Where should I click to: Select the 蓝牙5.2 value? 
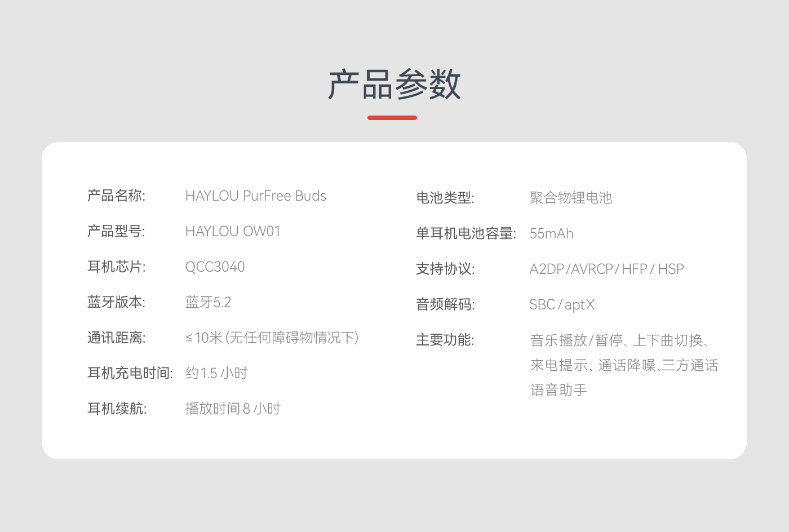[x=209, y=302]
